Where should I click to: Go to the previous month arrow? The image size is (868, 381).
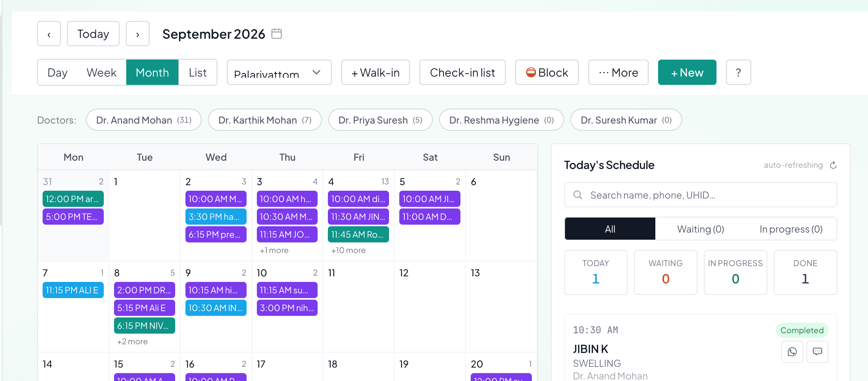(x=49, y=34)
